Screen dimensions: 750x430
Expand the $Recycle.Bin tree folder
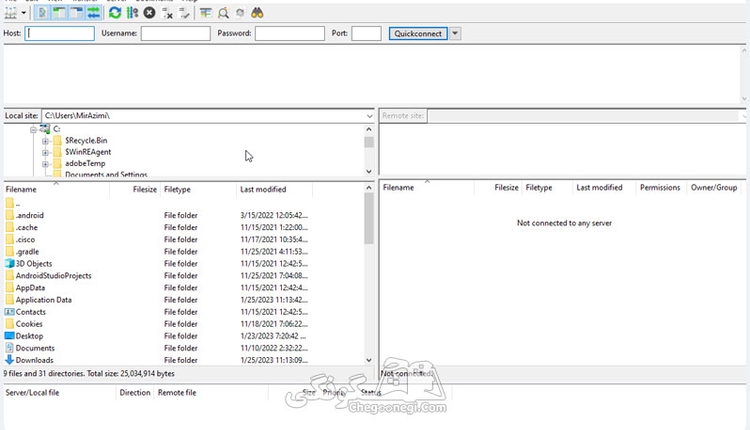(45, 141)
